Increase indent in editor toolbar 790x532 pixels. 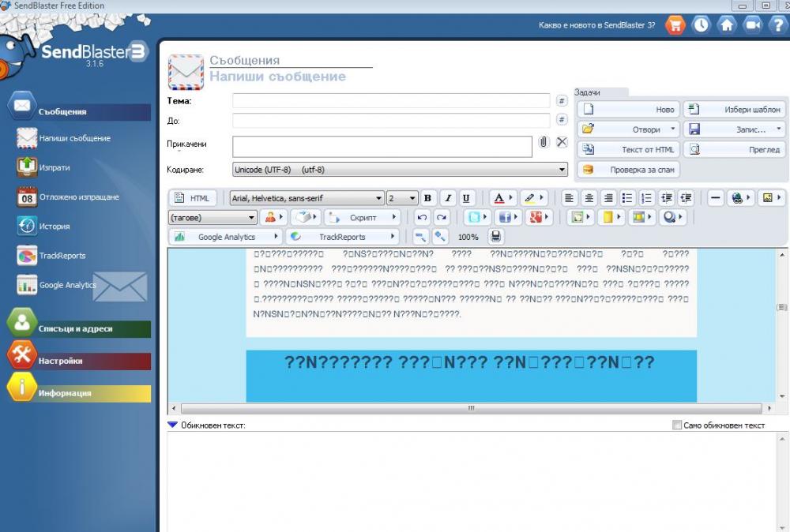[x=667, y=198]
